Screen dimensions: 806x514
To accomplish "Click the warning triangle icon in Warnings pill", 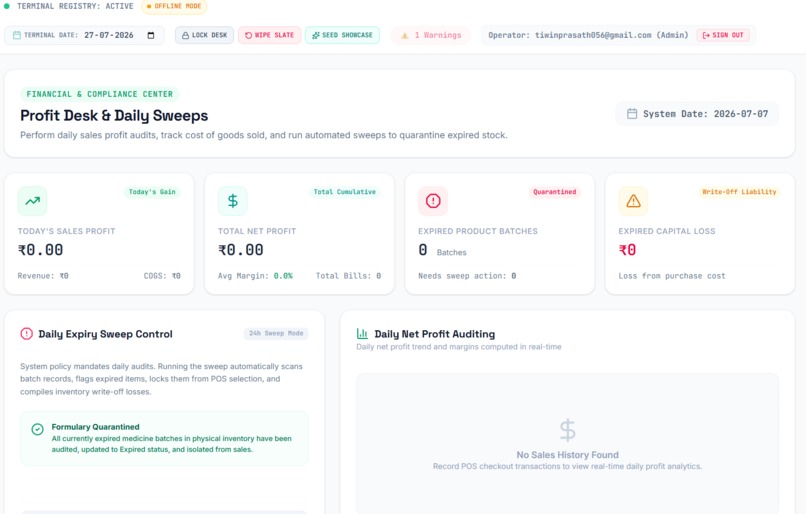I will [405, 35].
